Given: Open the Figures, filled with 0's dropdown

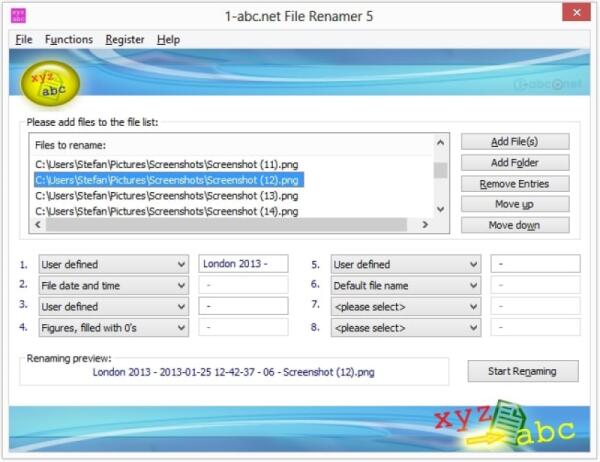Looking at the screenshot, I should 112,327.
